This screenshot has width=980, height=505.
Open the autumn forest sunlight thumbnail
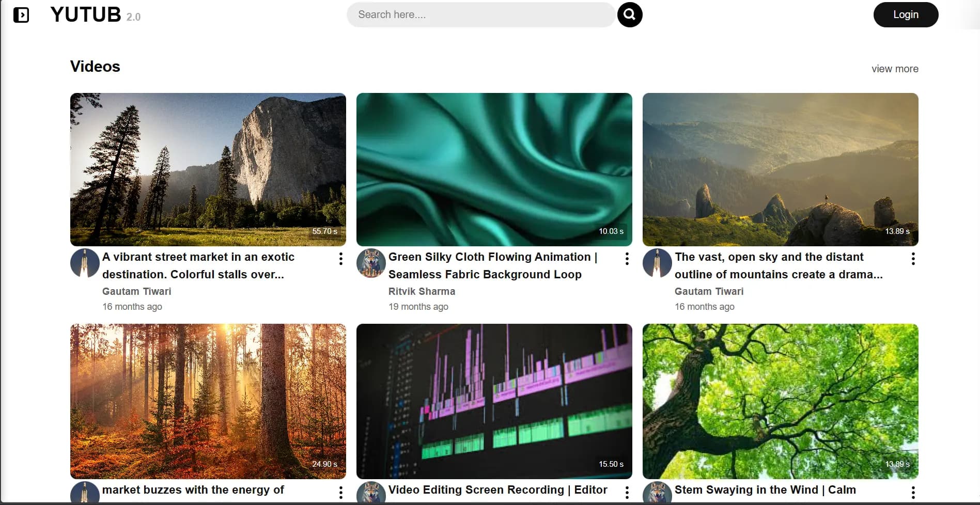coord(208,401)
